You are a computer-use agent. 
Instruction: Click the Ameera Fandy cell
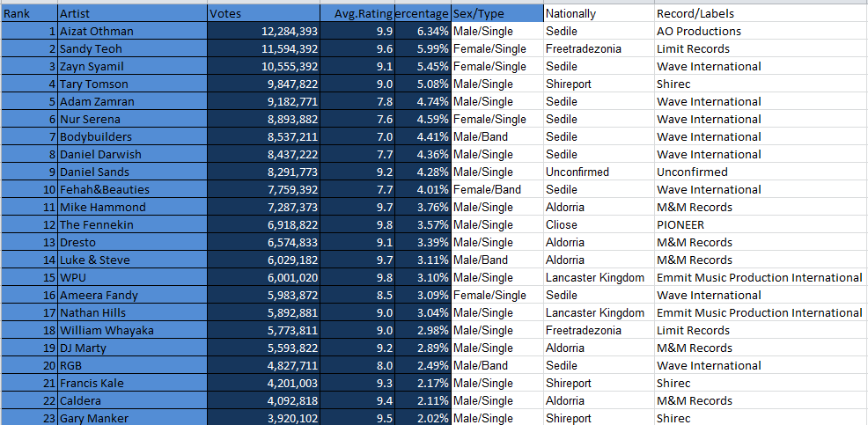(x=133, y=295)
